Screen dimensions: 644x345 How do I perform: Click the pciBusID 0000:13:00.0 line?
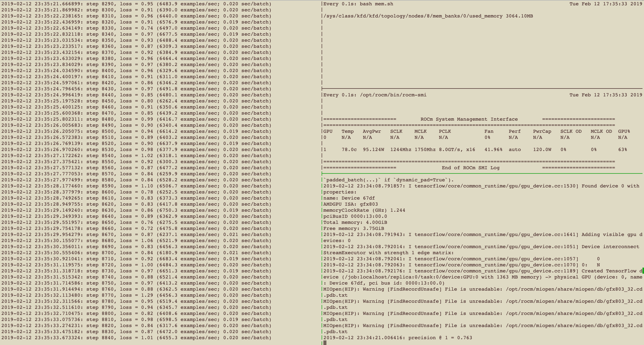point(355,216)
